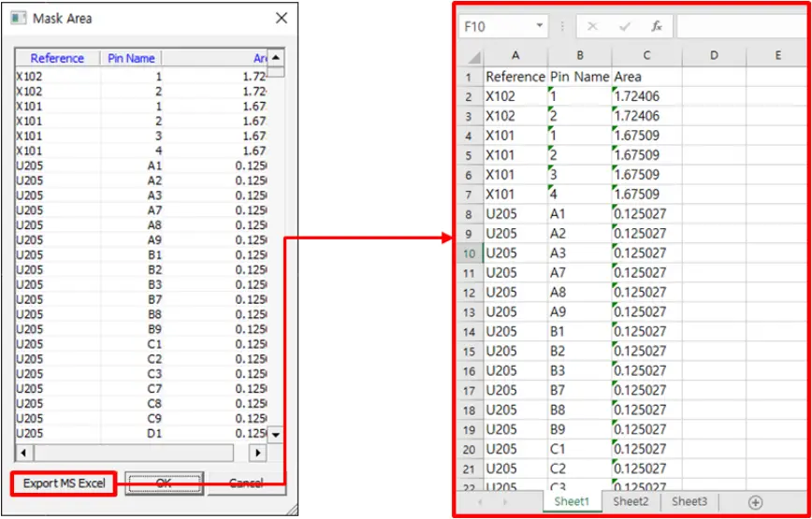The image size is (812, 519).
Task: Select dialog row X101 pin 4
Action: point(141,151)
